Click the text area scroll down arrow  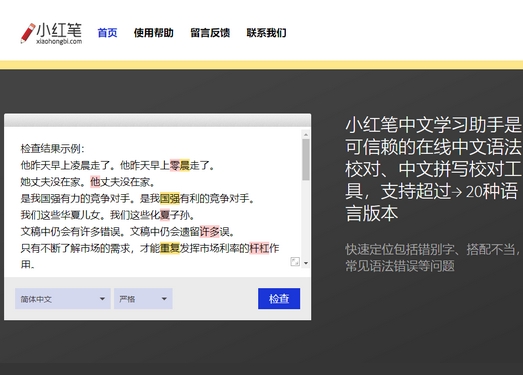pyautogui.click(x=306, y=263)
